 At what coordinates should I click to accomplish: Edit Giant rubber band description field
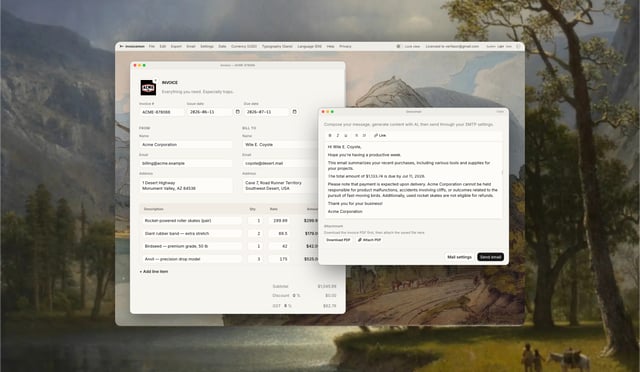coord(192,234)
